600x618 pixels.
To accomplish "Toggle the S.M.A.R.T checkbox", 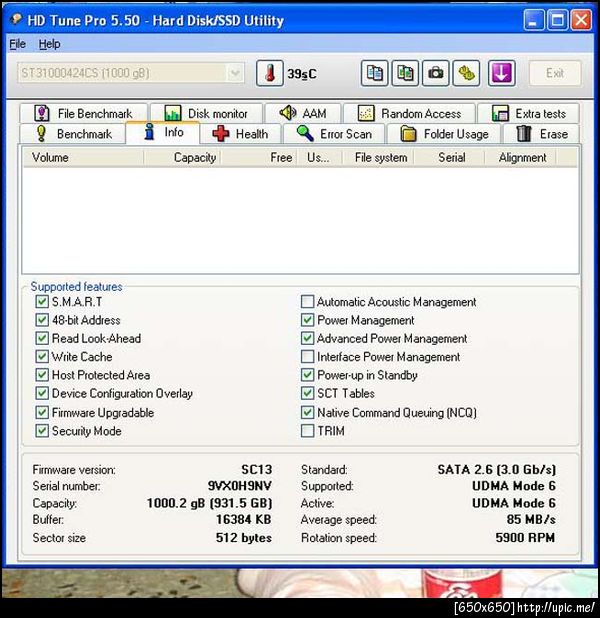I will 42,302.
